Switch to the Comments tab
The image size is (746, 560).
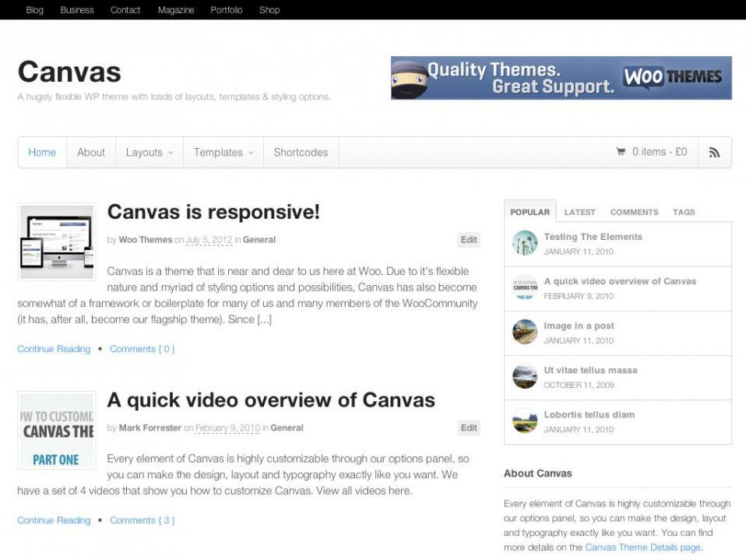click(x=634, y=212)
